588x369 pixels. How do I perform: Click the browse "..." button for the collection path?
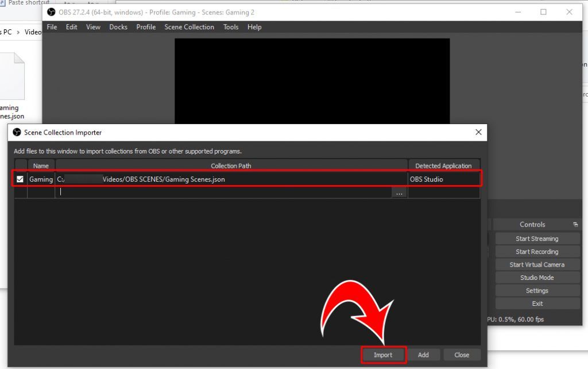click(x=400, y=193)
